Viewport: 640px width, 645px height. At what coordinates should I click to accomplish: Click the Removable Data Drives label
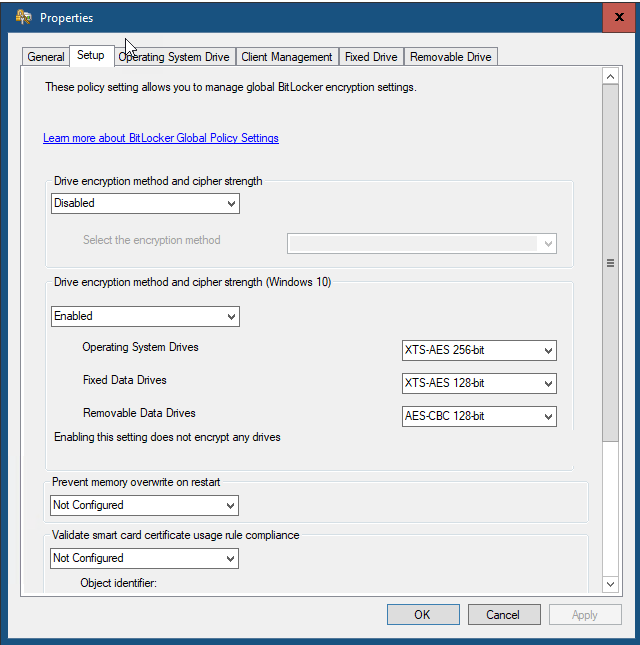[139, 413]
